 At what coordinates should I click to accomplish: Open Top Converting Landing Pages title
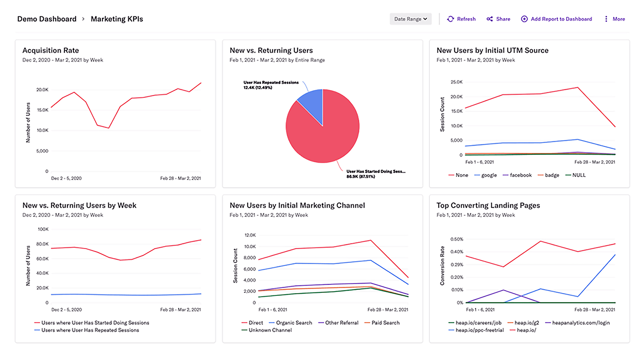pyautogui.click(x=488, y=205)
